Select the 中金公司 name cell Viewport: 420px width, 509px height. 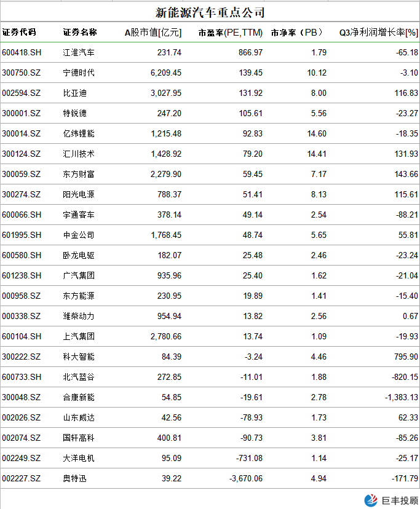pyautogui.click(x=79, y=235)
